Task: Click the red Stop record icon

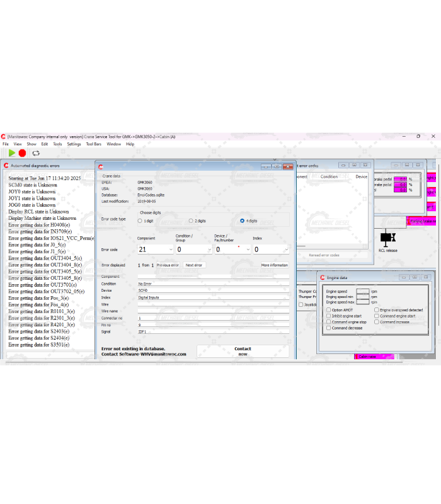Action: 23,153
